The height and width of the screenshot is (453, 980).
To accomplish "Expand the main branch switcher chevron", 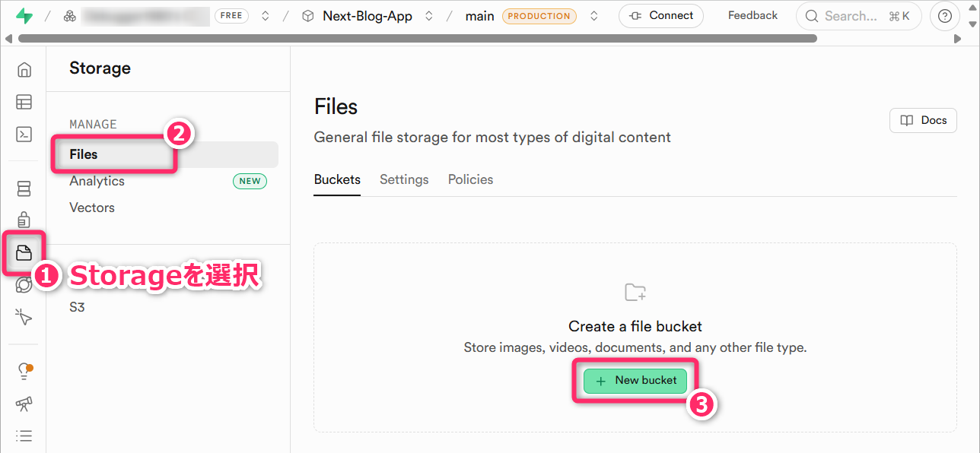I will 594,16.
